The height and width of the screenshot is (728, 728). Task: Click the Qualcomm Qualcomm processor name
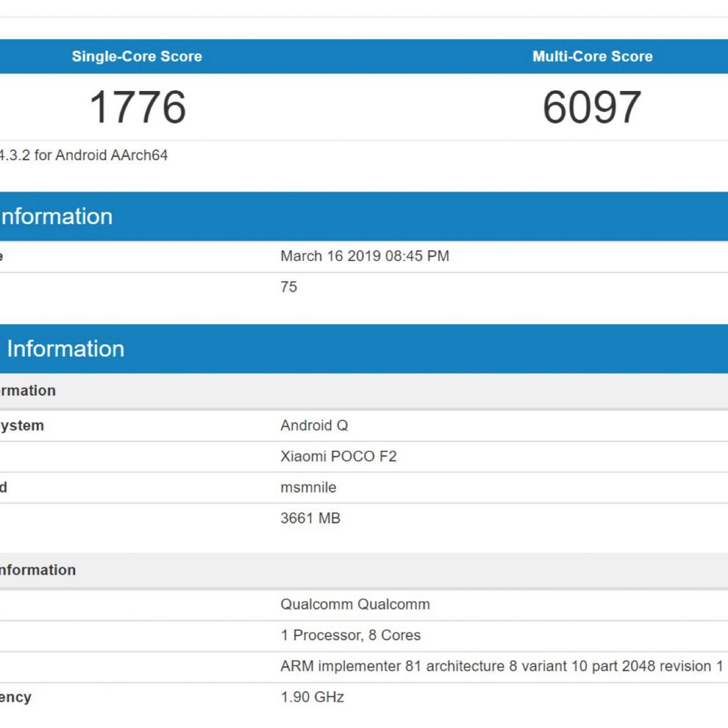(355, 605)
